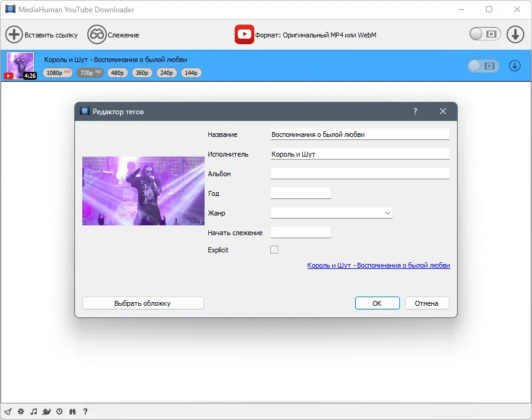
Task: Open Формат: Оригинальный MP4 или WebM selector
Action: pos(316,35)
